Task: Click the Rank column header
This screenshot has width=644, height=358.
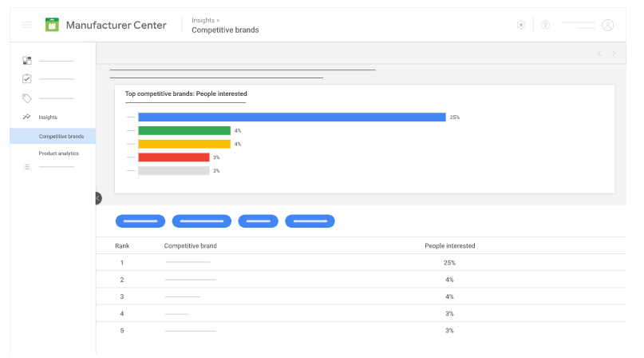Action: [122, 245]
